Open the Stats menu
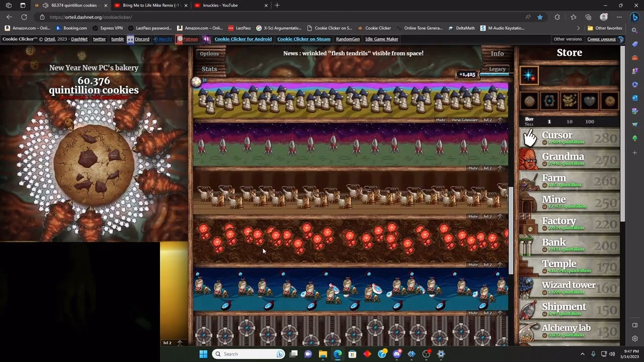This screenshot has height=362, width=644. click(x=209, y=69)
